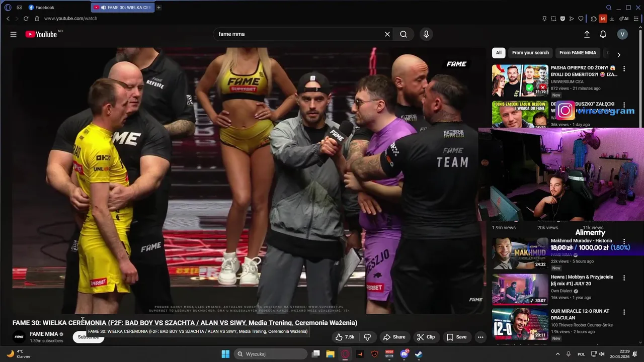This screenshot has width=644, height=362.
Task: Open YouTube notifications bell
Action: 603,34
